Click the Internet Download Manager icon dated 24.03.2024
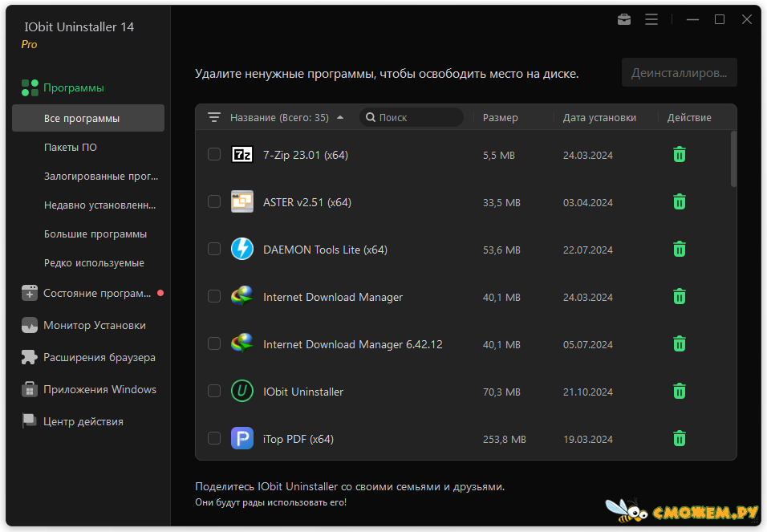767x532 pixels. [x=242, y=297]
